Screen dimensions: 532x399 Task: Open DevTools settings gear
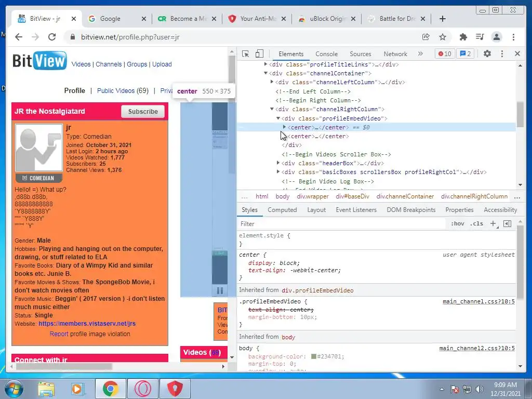487,54
